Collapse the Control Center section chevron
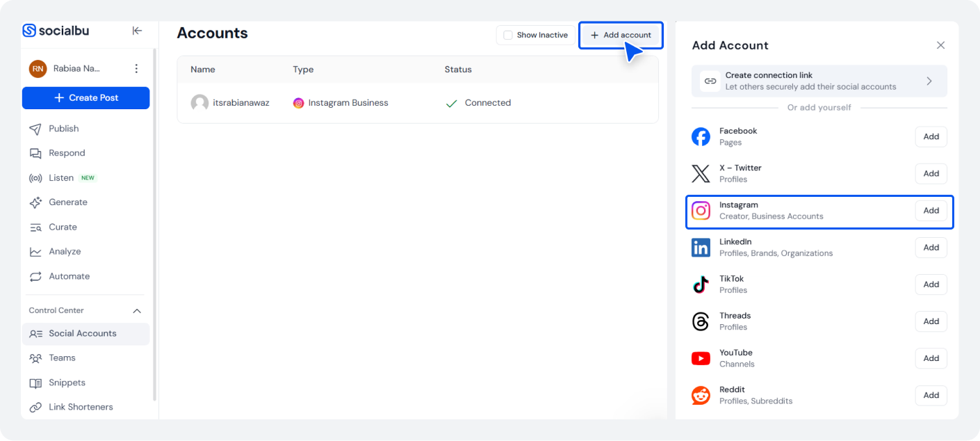 pyautogui.click(x=137, y=311)
